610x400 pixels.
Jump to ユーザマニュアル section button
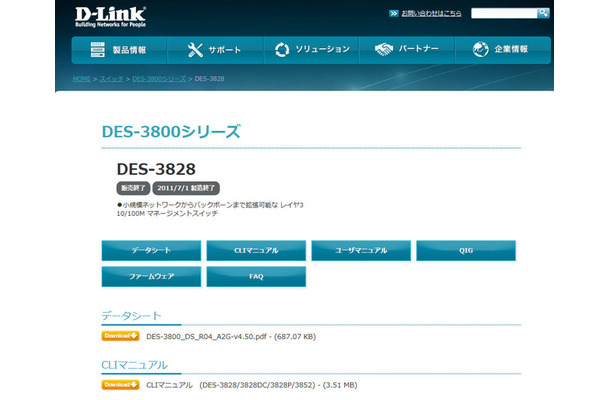click(x=361, y=251)
